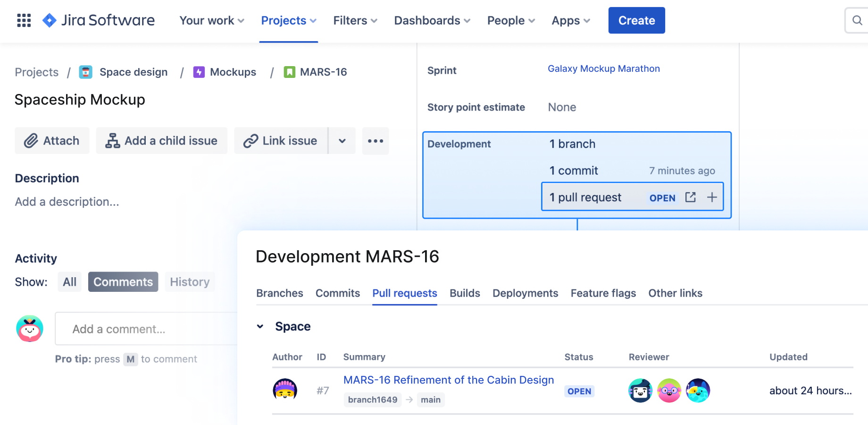Expand the Link issue dropdown arrow
868x425 pixels.
tap(342, 141)
